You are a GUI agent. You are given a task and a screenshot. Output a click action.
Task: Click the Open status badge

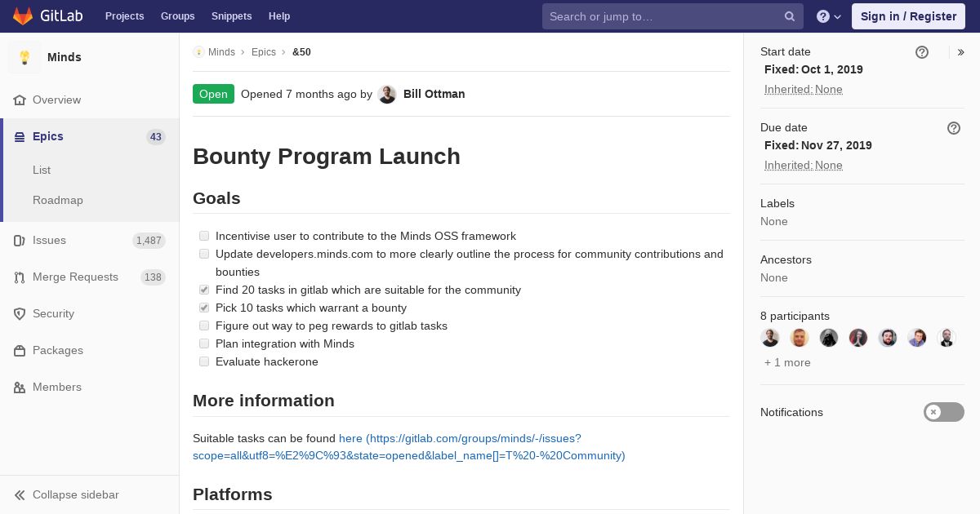(x=213, y=94)
